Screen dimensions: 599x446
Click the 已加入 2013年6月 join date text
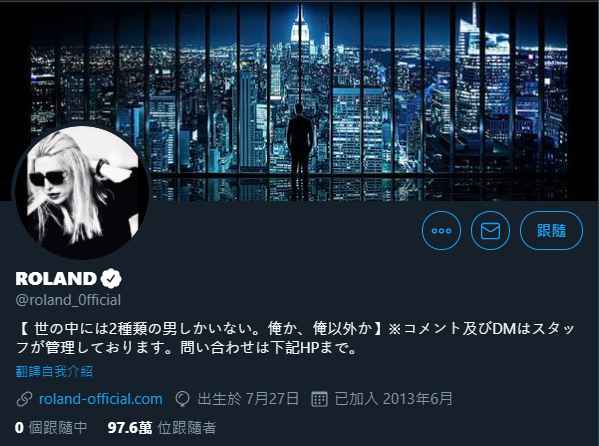393,399
